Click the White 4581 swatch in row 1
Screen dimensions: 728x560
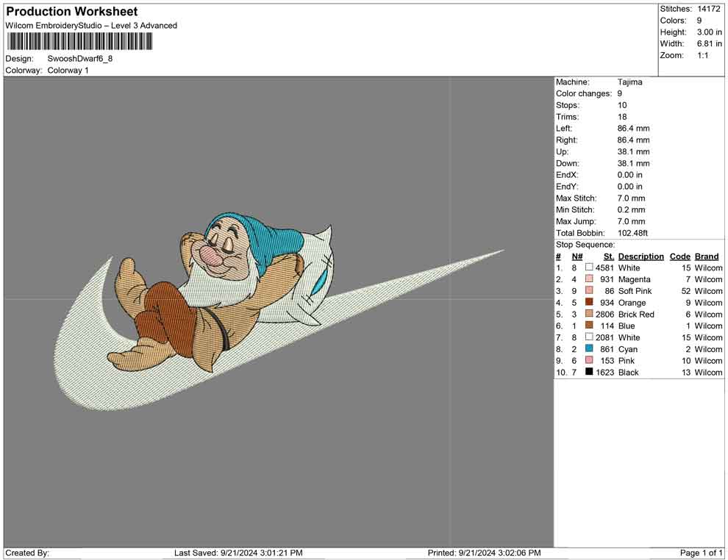589,268
